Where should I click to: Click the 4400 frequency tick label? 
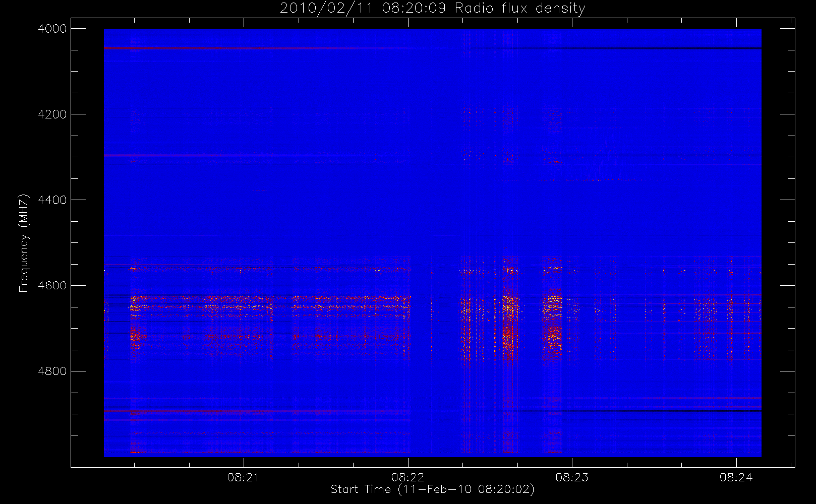tap(52, 200)
